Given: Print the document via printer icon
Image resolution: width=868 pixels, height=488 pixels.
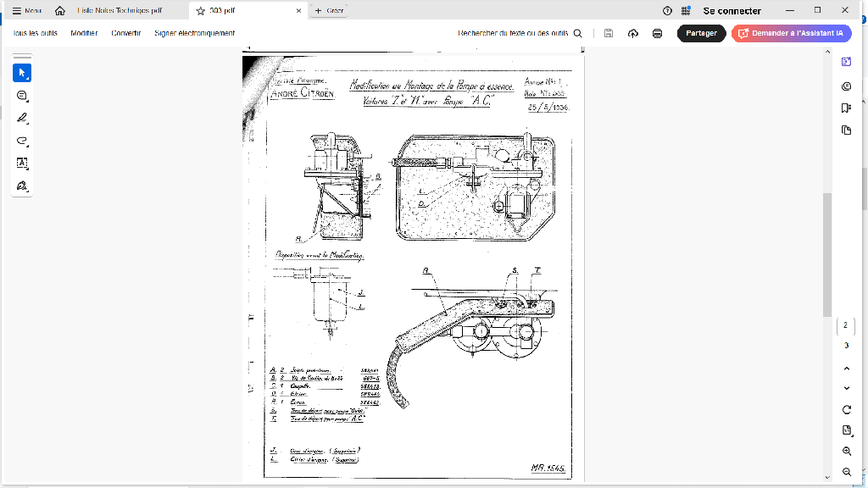Looking at the screenshot, I should click(x=657, y=33).
